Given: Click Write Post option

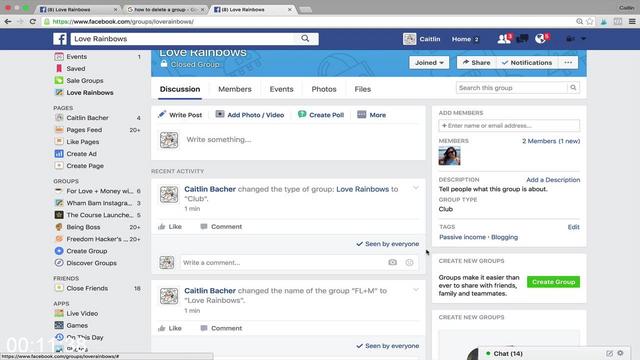Looking at the screenshot, I should pos(180,115).
